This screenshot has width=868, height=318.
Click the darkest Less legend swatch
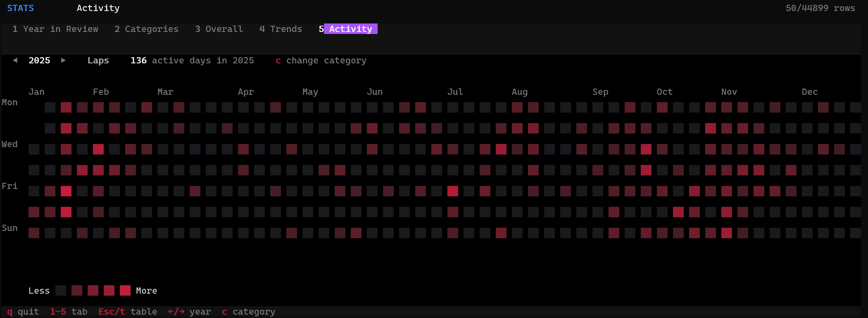pyautogui.click(x=61, y=291)
